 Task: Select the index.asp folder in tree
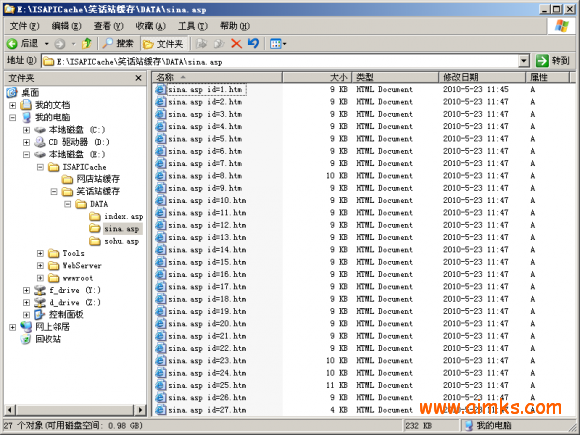pos(124,216)
